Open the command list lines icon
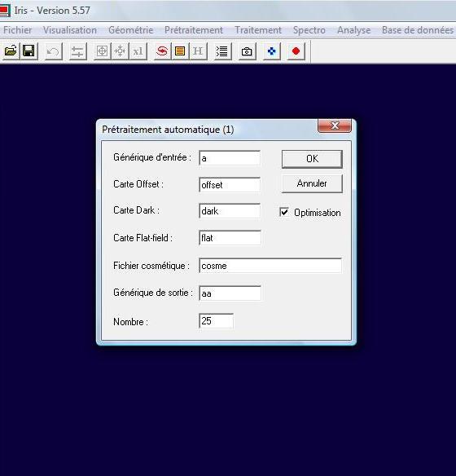 tap(222, 51)
